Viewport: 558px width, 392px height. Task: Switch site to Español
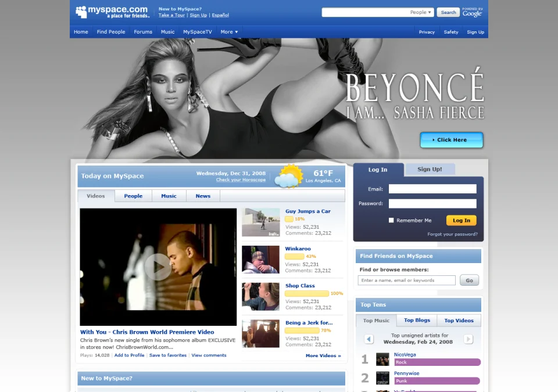coord(220,15)
